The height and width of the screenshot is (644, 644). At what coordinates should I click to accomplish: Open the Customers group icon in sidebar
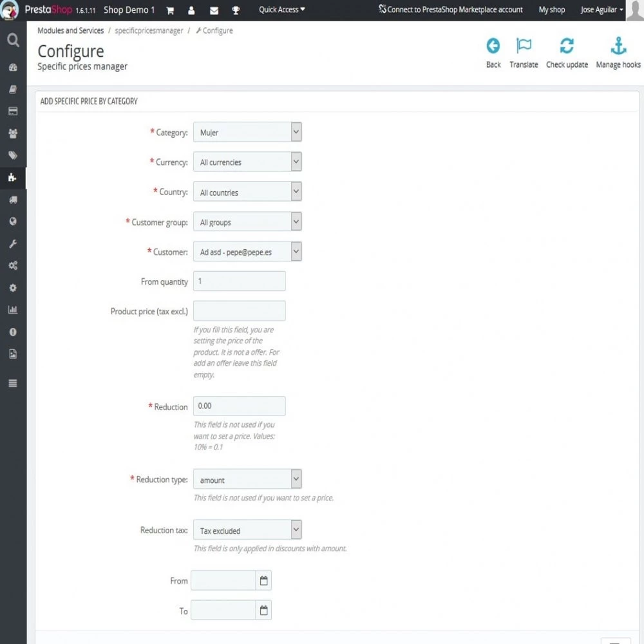[x=13, y=133]
